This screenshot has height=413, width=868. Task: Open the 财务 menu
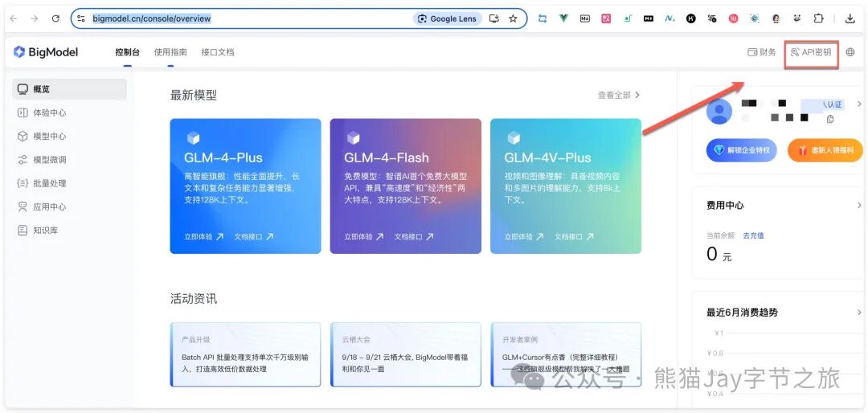point(762,52)
